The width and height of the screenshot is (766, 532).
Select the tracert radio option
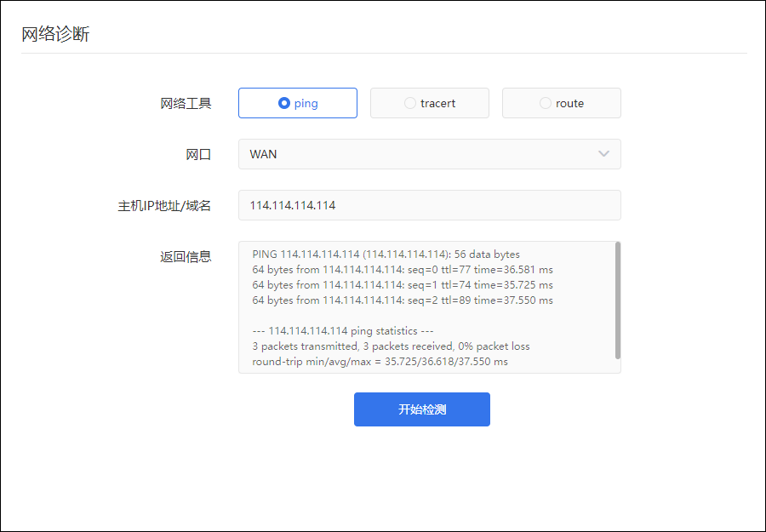430,103
